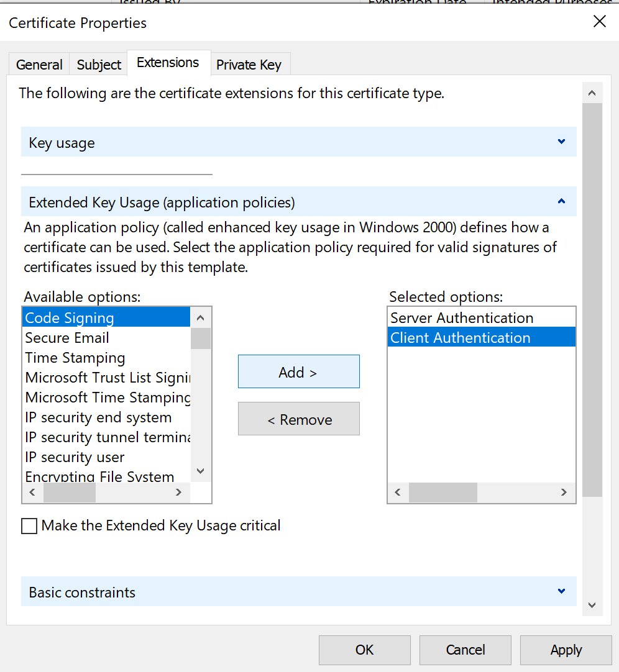Click the Add > button
This screenshot has height=672, width=619.
tap(298, 372)
